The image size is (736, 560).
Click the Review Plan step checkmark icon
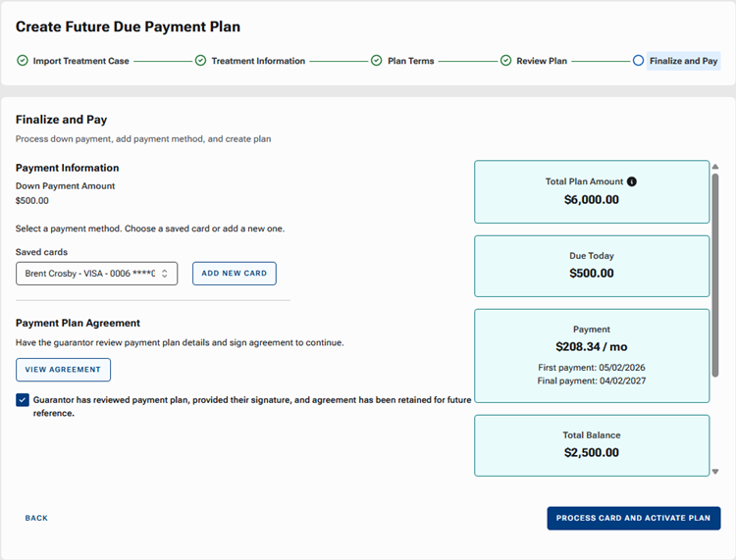click(506, 61)
